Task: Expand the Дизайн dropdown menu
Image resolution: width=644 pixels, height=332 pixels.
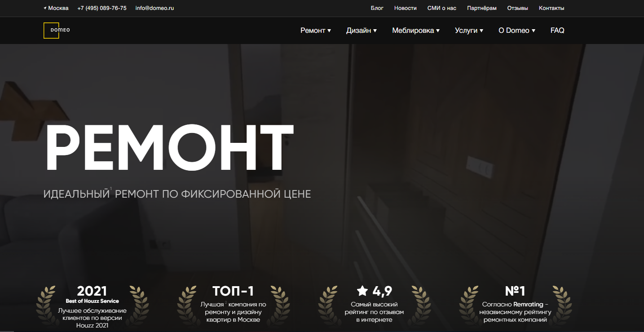Action: coord(361,31)
